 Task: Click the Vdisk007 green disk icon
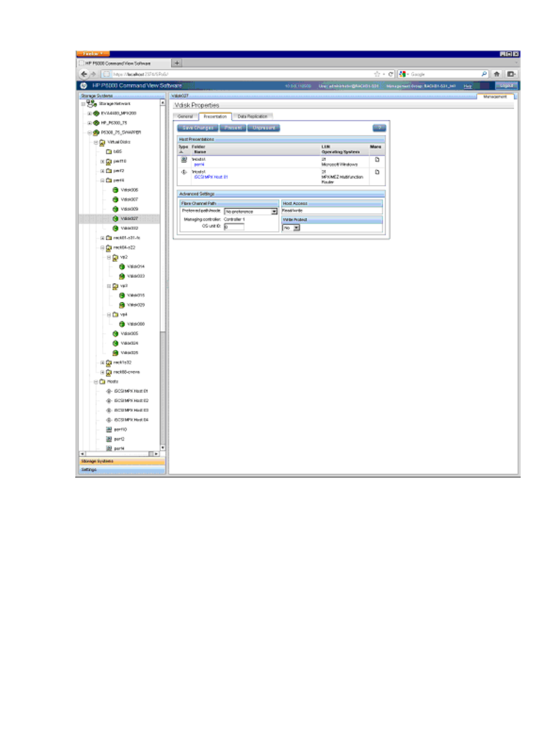click(116, 200)
